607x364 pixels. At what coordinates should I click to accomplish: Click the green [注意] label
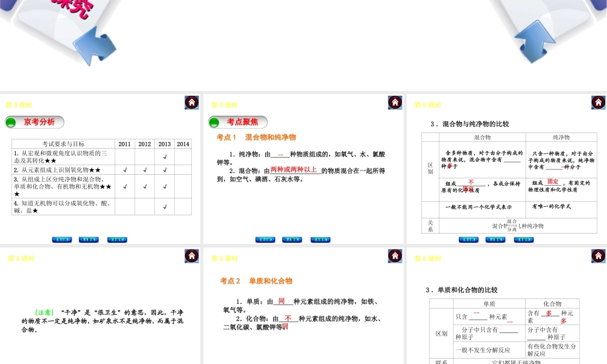tap(44, 312)
